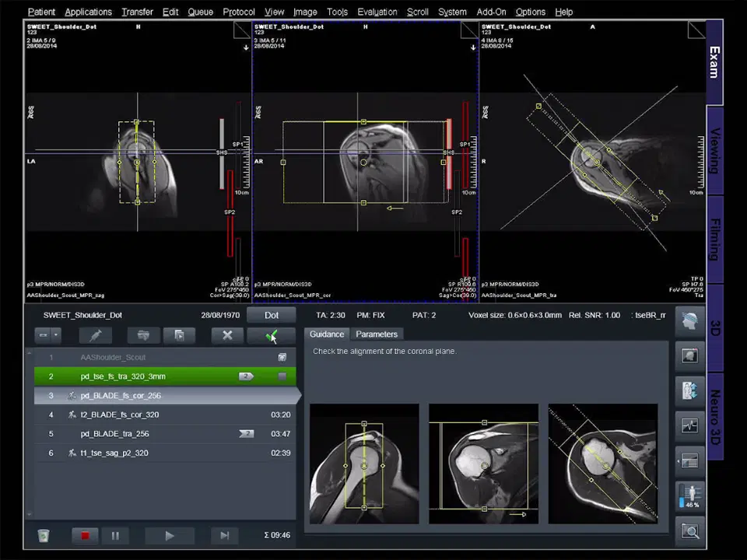Click the Dot button
The height and width of the screenshot is (560, 747).
[x=271, y=315]
